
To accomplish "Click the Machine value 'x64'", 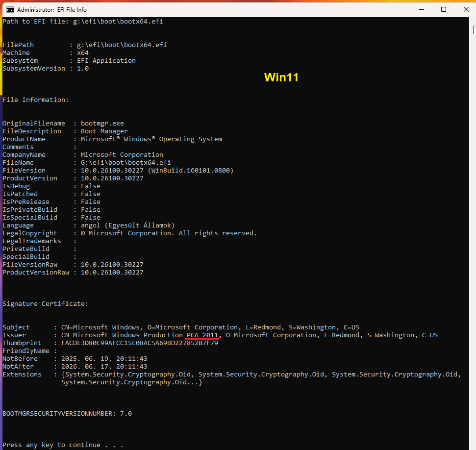I will tap(83, 53).
